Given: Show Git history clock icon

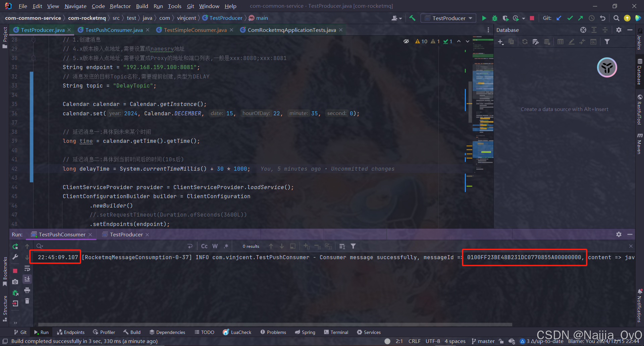Looking at the screenshot, I should click(x=592, y=18).
